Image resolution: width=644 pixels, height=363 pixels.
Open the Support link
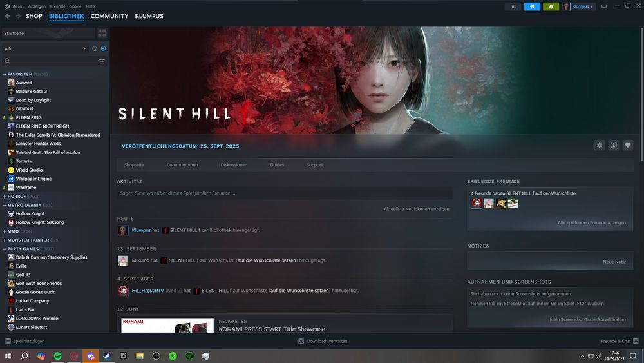(314, 165)
